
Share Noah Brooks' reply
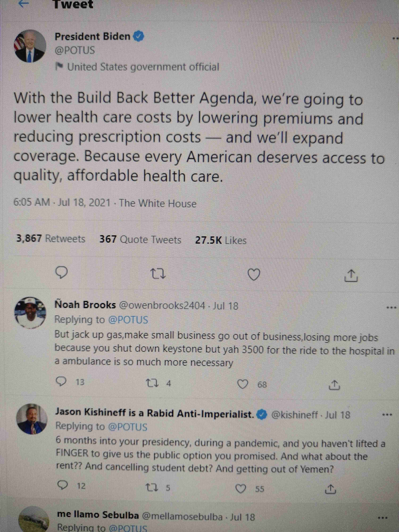click(334, 385)
